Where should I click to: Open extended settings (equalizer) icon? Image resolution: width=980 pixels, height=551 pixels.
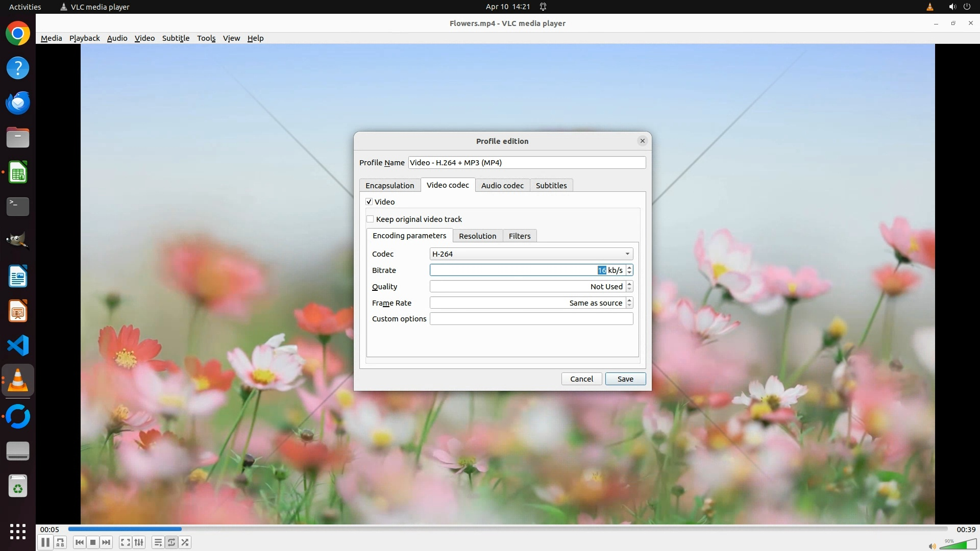139,542
